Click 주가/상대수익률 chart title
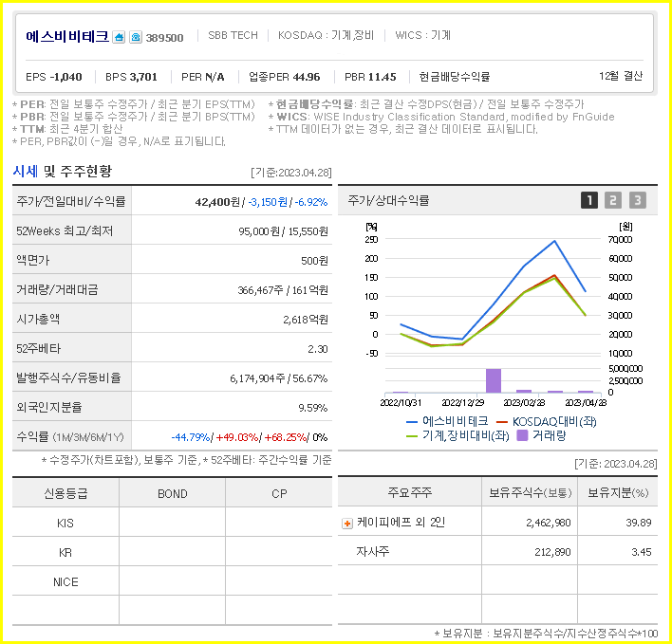Viewport: 672px width, 644px height. pos(388,200)
